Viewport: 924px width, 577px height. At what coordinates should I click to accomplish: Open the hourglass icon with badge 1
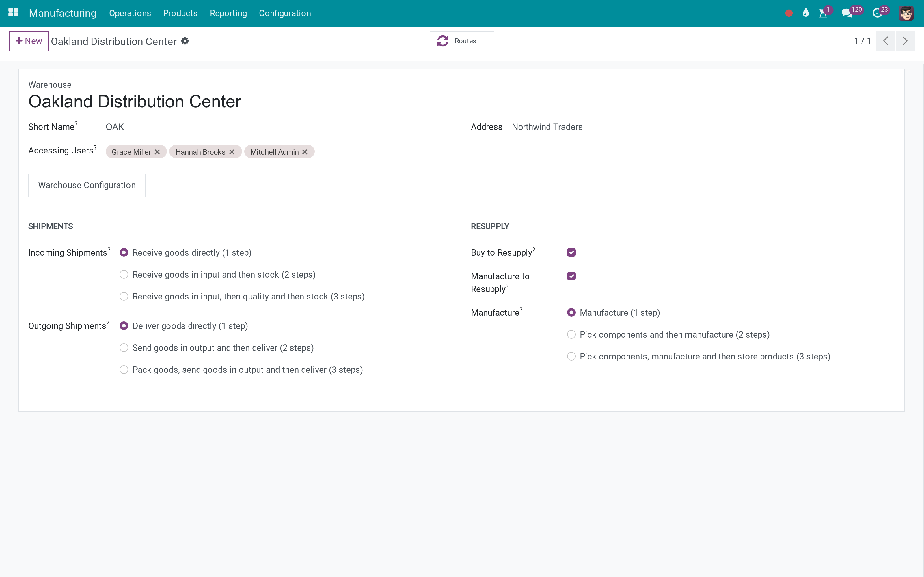pyautogui.click(x=823, y=13)
